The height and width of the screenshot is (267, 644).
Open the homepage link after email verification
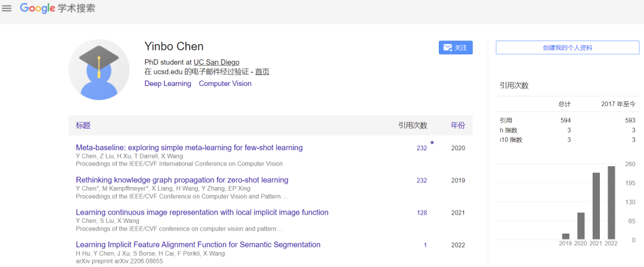coord(262,72)
